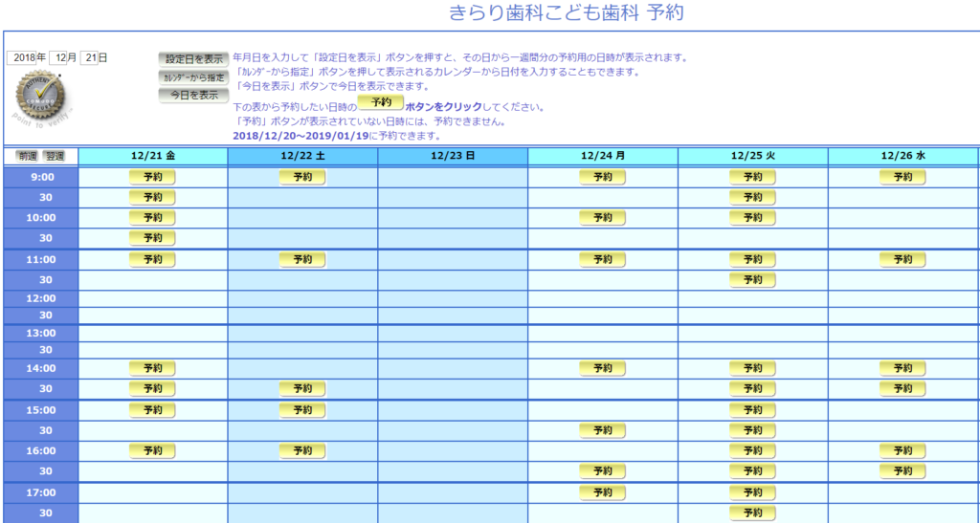Image resolution: width=980 pixels, height=523 pixels.
Task: Reserve 12/25 at 16:30
Action: [x=752, y=471]
